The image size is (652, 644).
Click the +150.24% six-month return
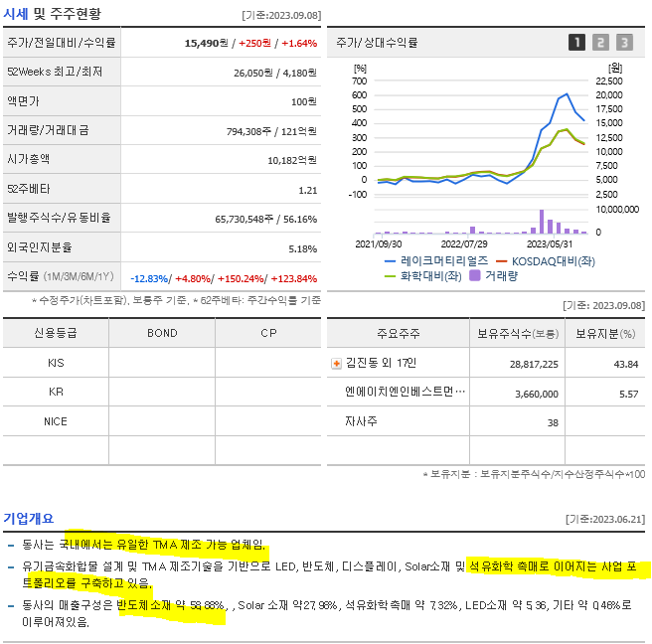tap(241, 278)
